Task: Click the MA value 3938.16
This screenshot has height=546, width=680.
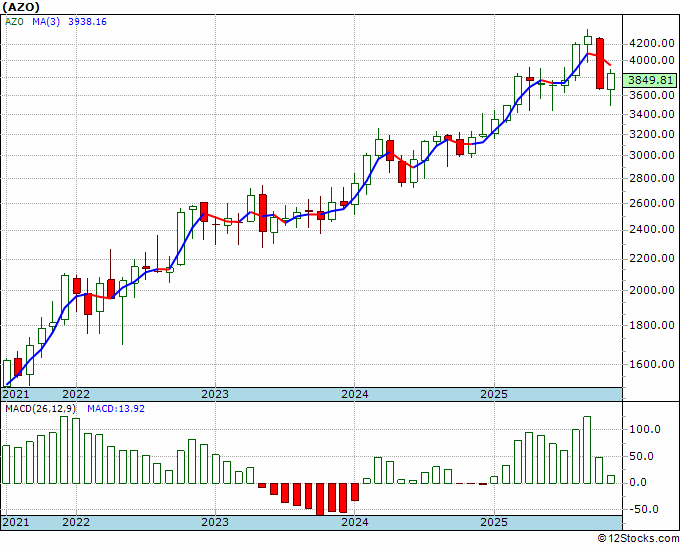Action: 87,22
